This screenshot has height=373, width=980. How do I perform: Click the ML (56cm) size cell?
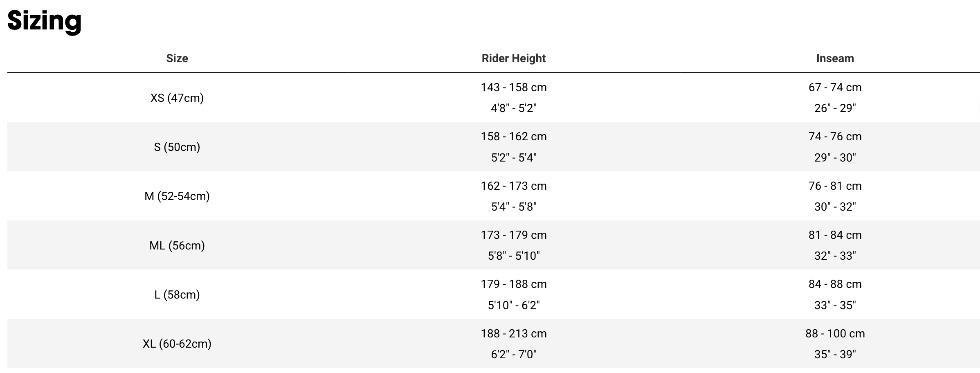pos(177,245)
